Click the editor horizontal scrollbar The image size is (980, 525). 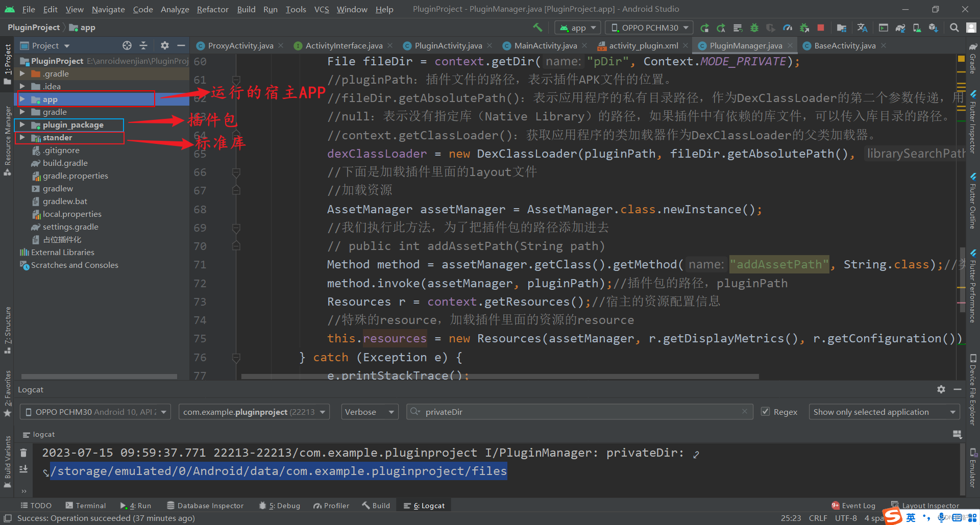point(500,377)
